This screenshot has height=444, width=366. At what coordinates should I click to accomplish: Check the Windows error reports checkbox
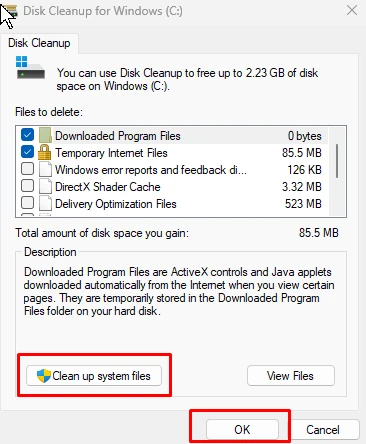click(x=27, y=169)
